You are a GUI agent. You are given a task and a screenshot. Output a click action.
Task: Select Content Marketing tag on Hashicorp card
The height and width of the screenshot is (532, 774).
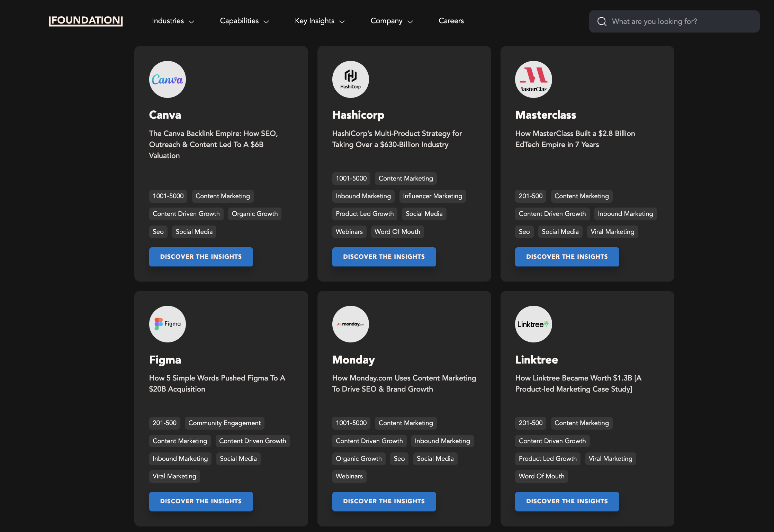click(406, 178)
